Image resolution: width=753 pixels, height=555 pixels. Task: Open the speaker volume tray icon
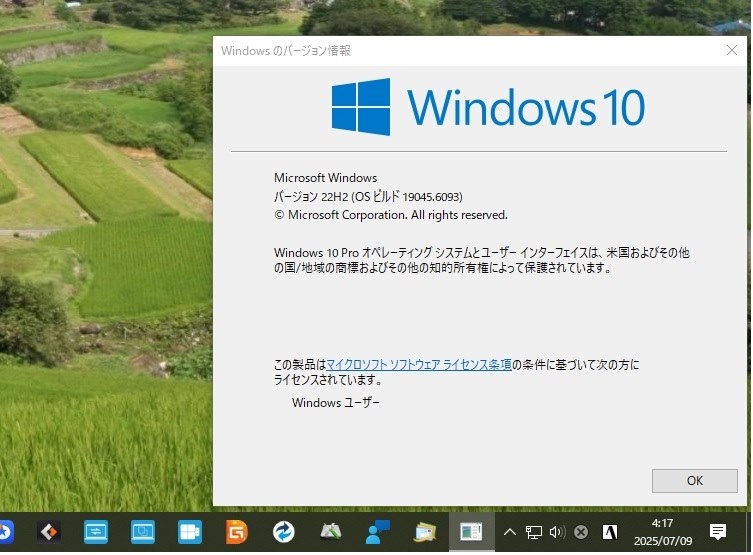(557, 532)
